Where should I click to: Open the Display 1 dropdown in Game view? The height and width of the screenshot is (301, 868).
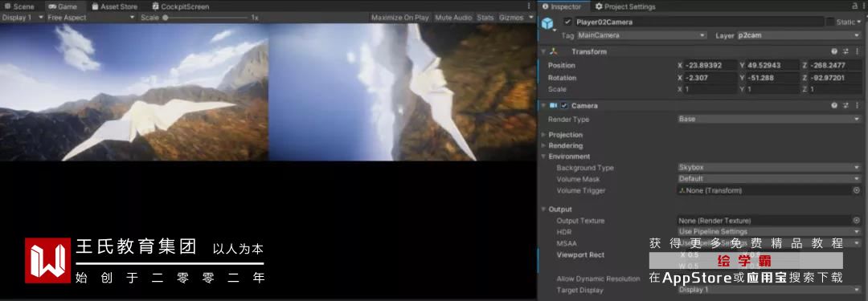pyautogui.click(x=23, y=18)
